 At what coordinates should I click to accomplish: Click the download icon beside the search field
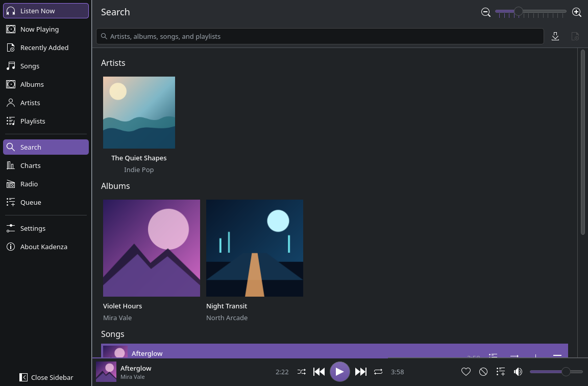pos(555,36)
